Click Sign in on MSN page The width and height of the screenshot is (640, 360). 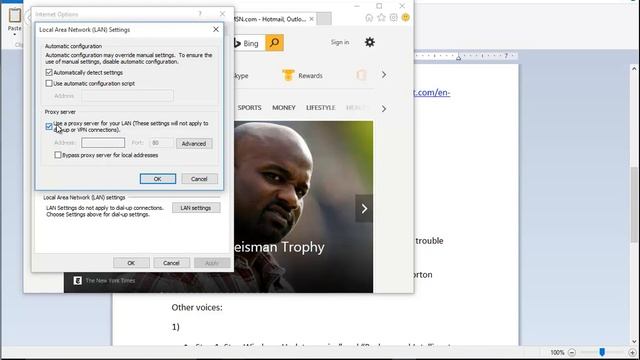click(x=340, y=42)
